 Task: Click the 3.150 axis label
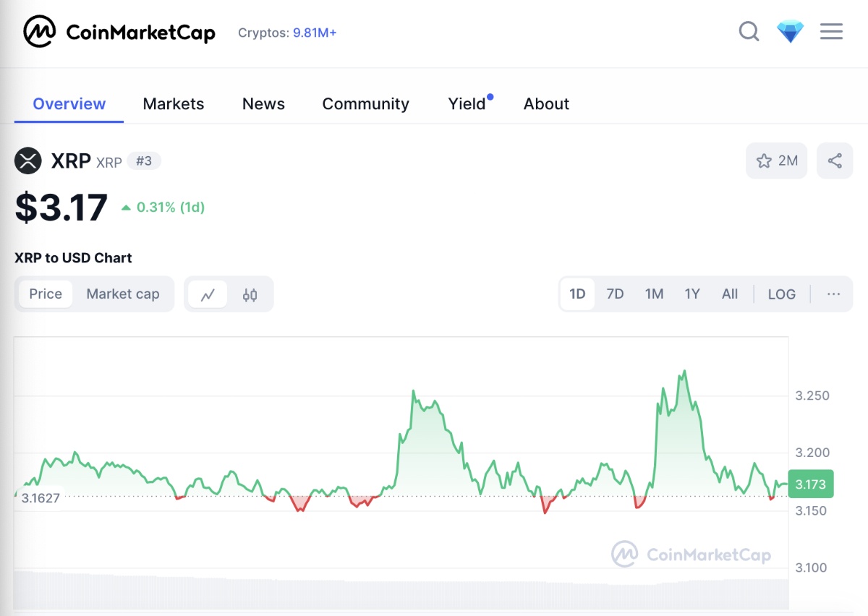(812, 510)
